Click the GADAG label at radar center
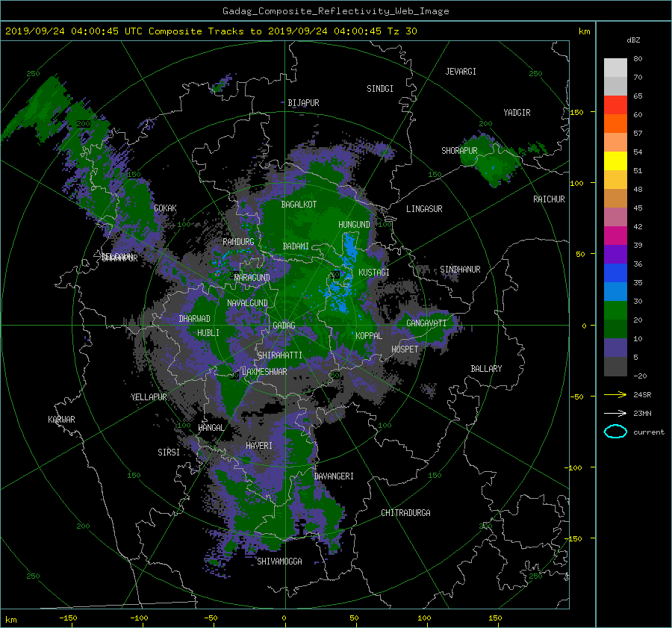 284,326
